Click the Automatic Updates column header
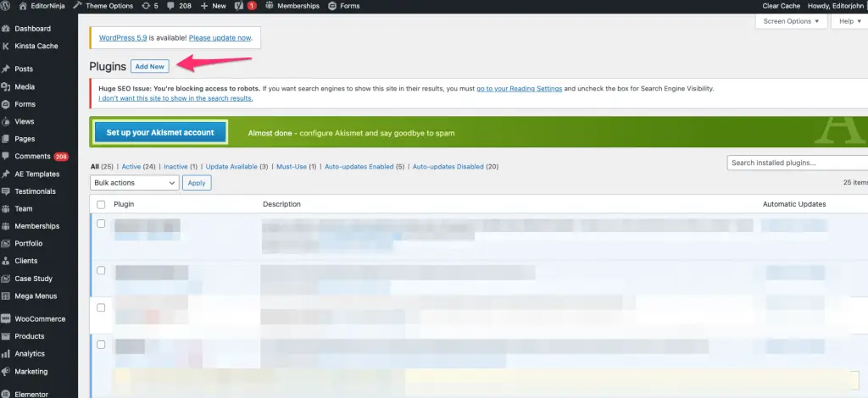Viewport: 868px width, 398px height. click(x=794, y=204)
